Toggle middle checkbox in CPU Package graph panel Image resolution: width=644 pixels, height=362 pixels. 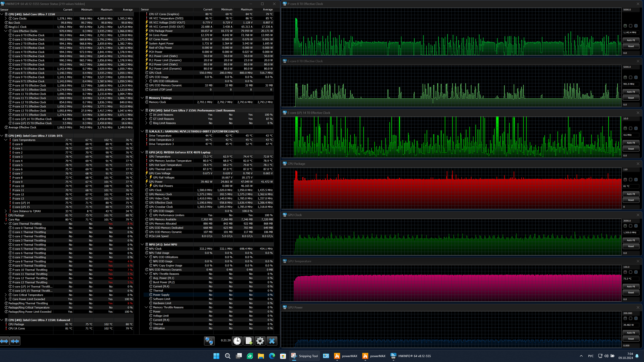630,180
